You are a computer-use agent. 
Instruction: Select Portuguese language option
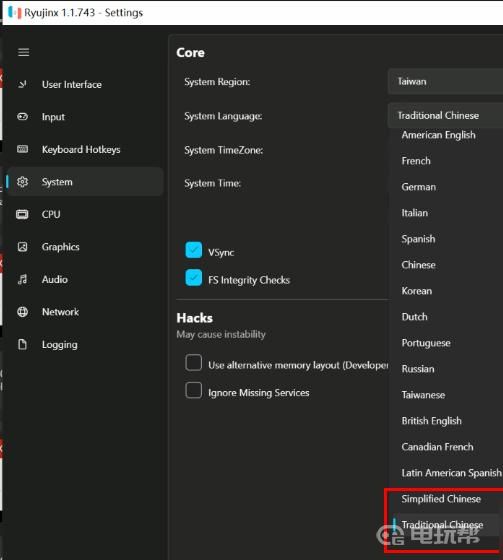tap(426, 343)
